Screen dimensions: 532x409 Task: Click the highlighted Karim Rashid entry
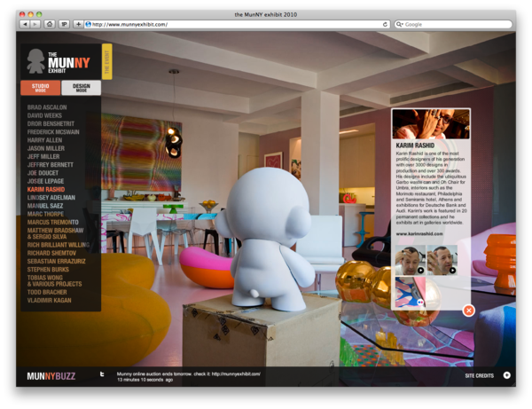tap(46, 189)
